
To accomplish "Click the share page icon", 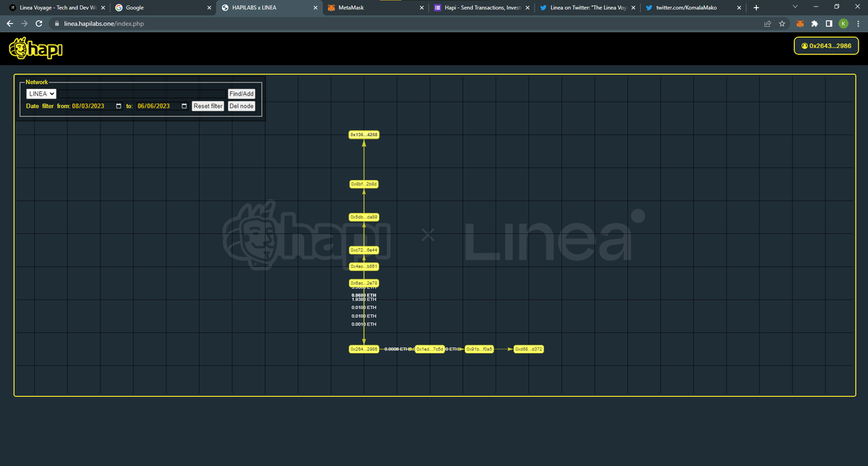I will [x=767, y=23].
